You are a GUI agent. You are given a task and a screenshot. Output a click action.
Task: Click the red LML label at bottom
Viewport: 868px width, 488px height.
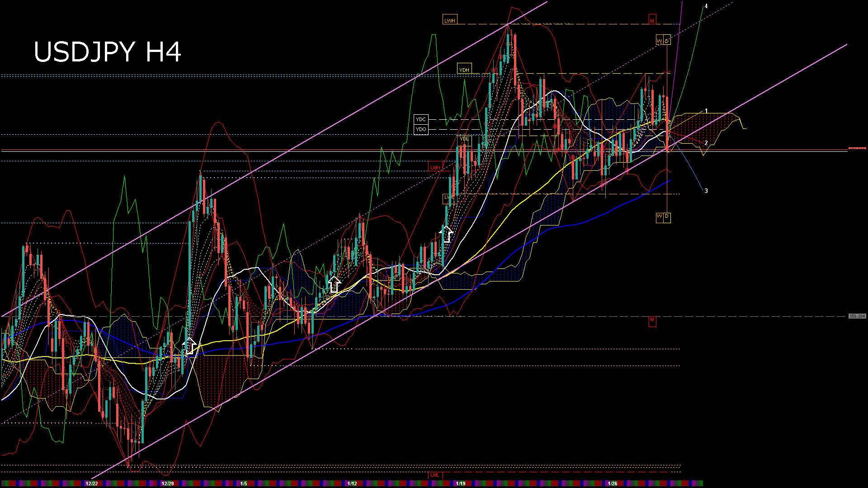(434, 475)
